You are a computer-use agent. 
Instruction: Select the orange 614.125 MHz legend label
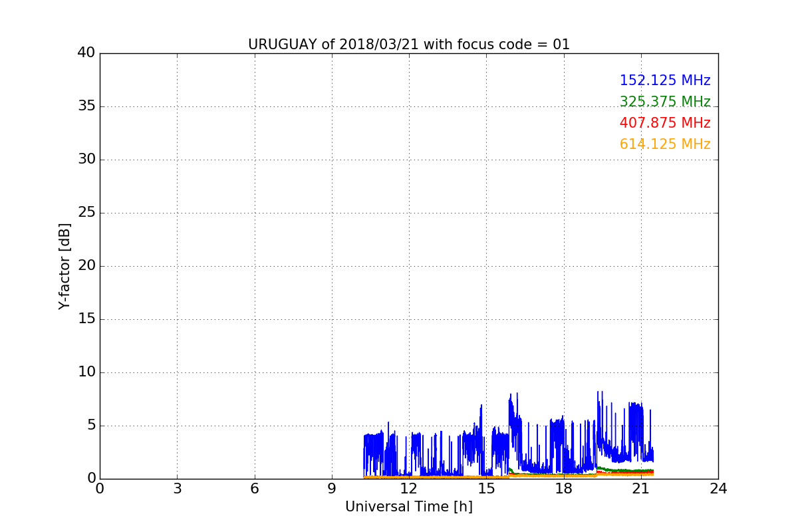click(665, 144)
